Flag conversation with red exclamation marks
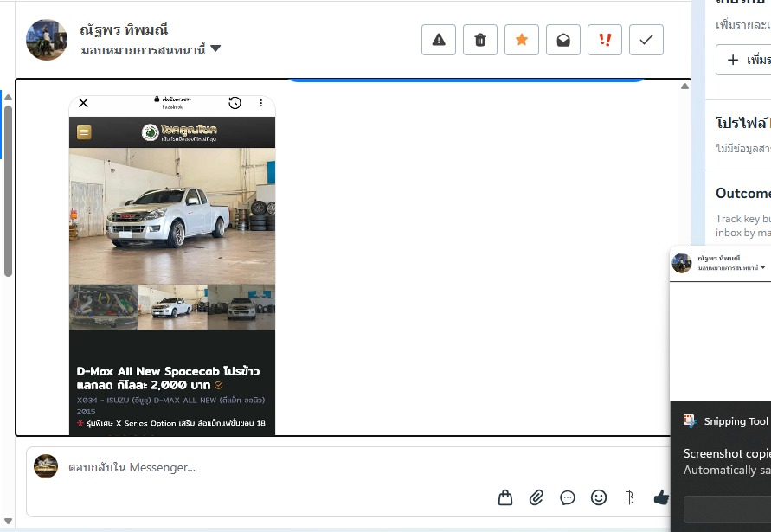The height and width of the screenshot is (532, 771). [605, 40]
